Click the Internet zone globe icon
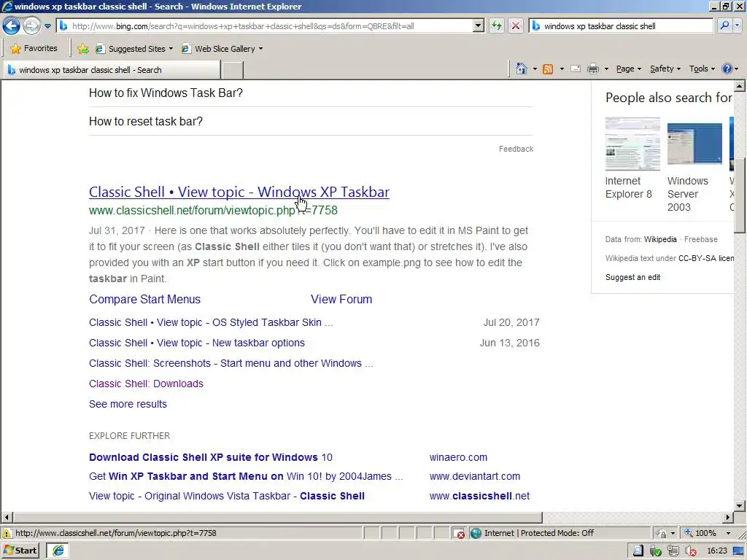Viewport: 747px width, 560px height. 476,533
